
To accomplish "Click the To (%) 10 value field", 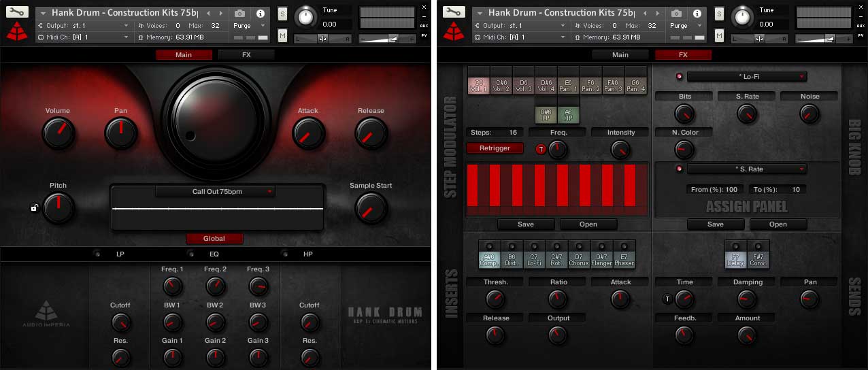I will coord(776,190).
